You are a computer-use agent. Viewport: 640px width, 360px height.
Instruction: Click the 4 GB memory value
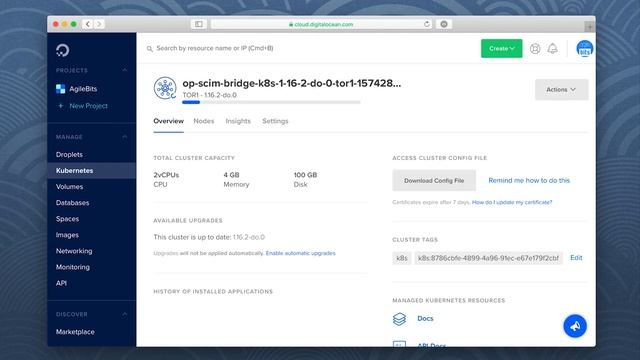pos(231,175)
